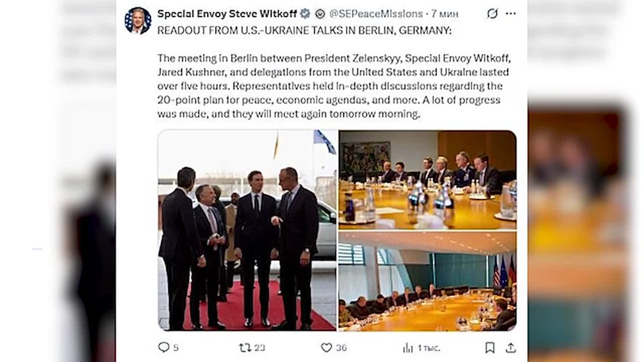View post analytics bar chart icon
This screenshot has height=362, width=644.
[x=408, y=347]
